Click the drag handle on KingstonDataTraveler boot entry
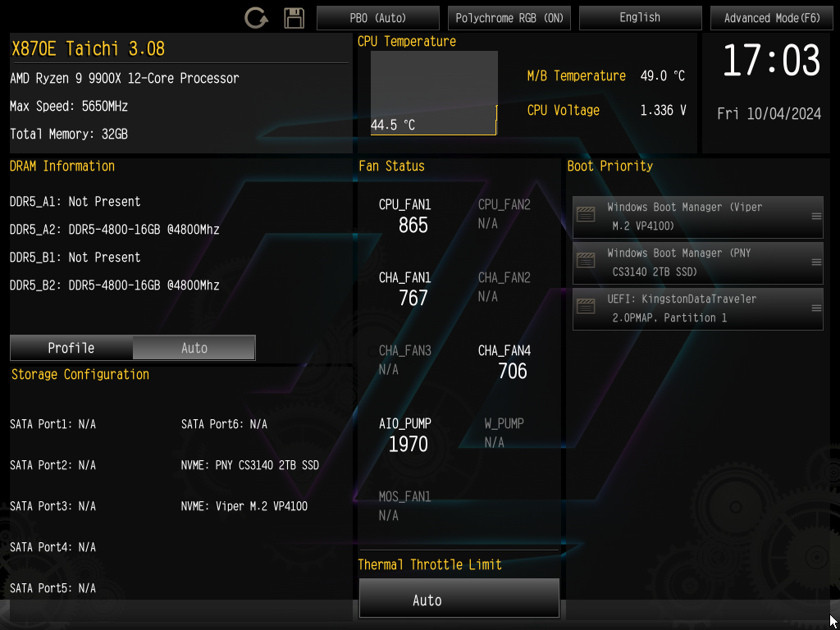The height and width of the screenshot is (630, 840). click(x=816, y=308)
